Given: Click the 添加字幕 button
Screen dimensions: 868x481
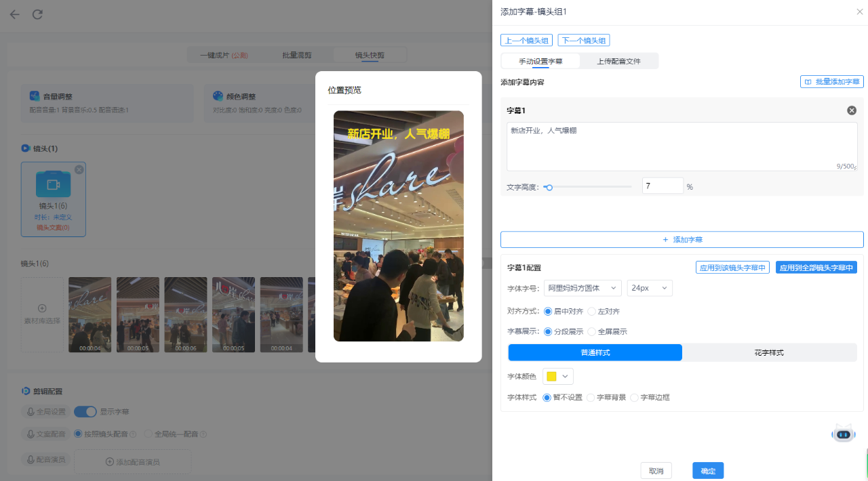Looking at the screenshot, I should pyautogui.click(x=682, y=240).
